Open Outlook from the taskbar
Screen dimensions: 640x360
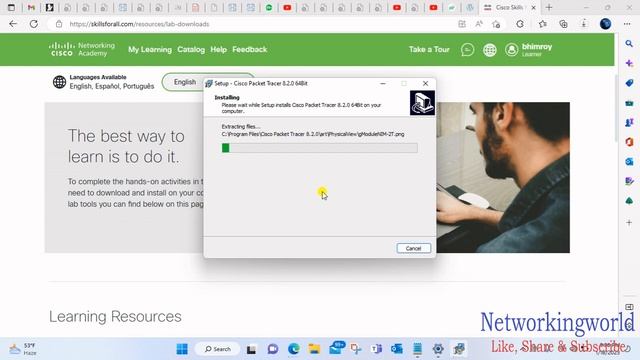pos(397,349)
